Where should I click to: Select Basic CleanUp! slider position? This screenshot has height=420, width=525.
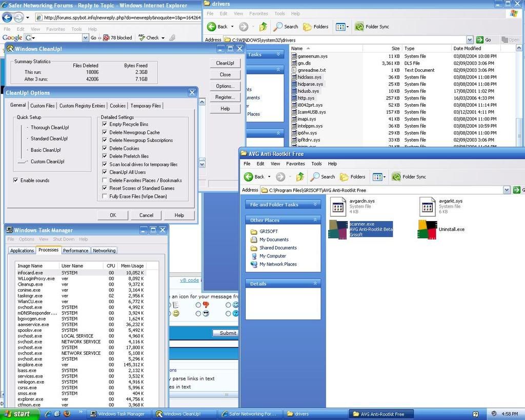[46, 150]
